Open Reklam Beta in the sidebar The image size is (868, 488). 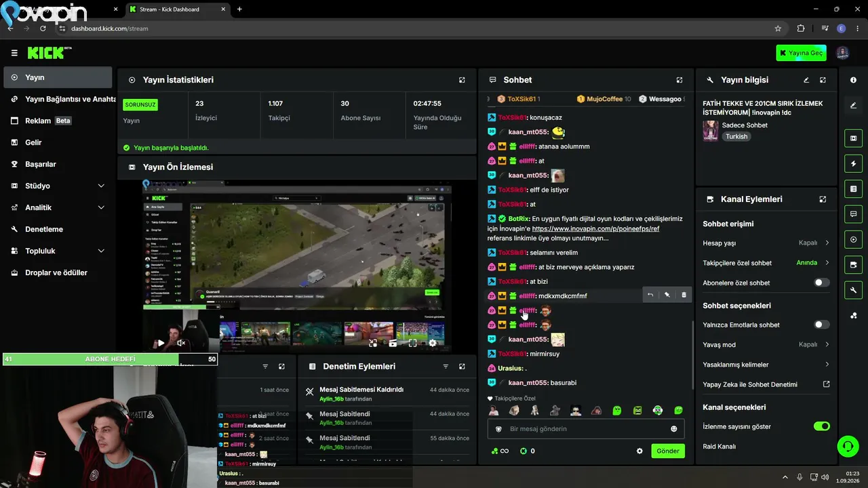point(58,121)
